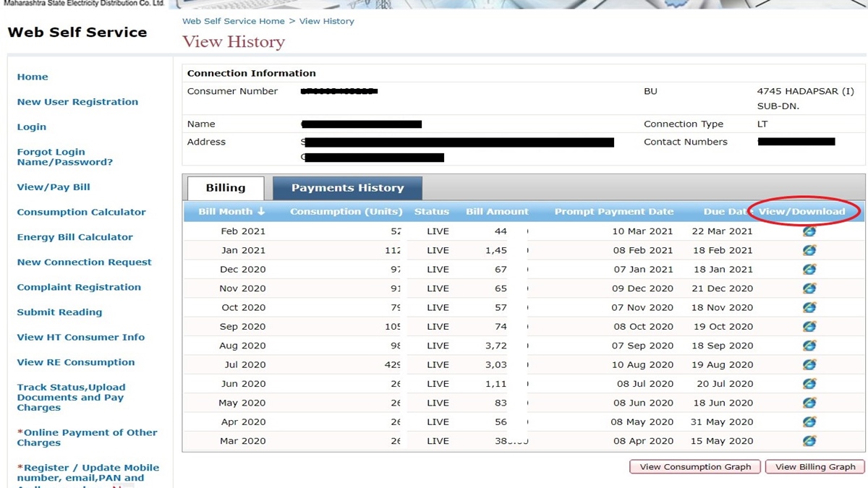Image resolution: width=868 pixels, height=488 pixels.
Task: Open the Consumption Calculator page
Action: click(81, 212)
